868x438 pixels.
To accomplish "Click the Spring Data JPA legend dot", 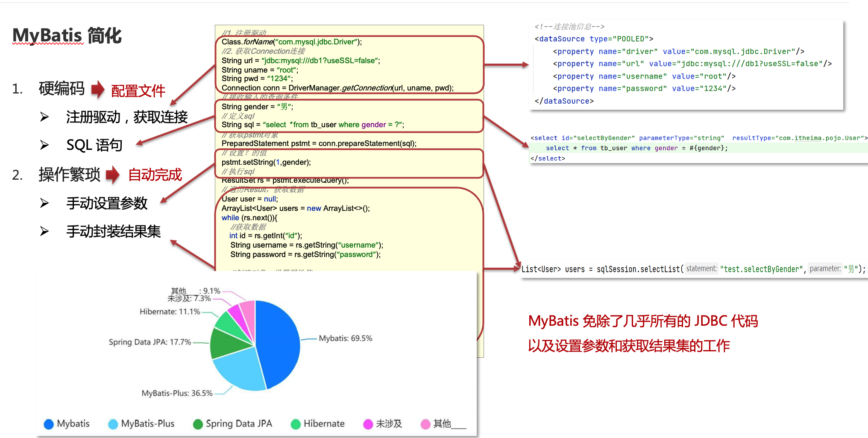I will (198, 424).
